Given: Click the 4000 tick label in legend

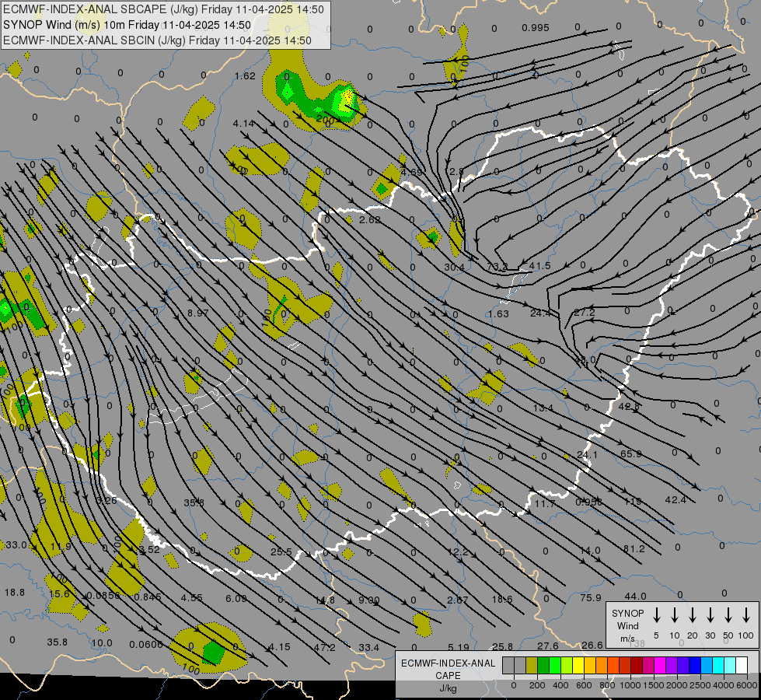Looking at the screenshot, I should 724,685.
